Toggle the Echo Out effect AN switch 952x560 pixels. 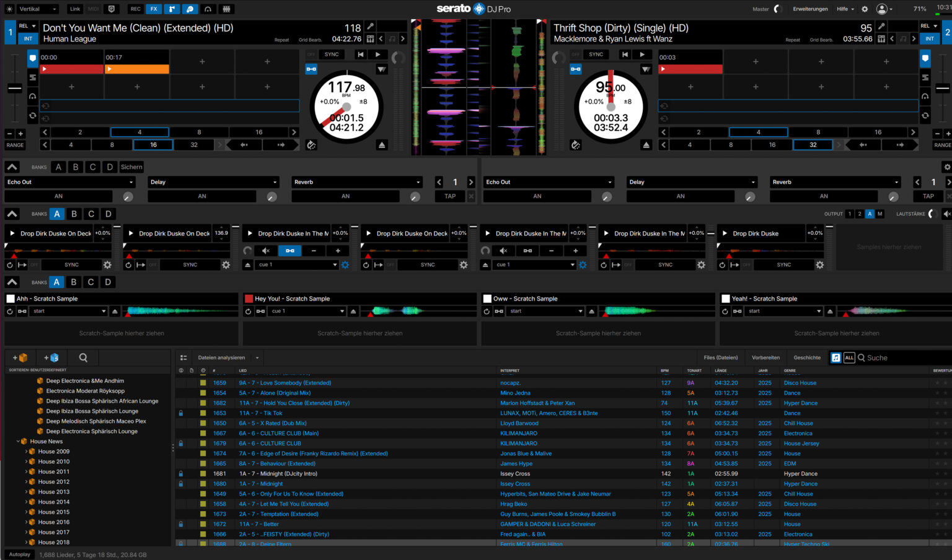click(58, 196)
